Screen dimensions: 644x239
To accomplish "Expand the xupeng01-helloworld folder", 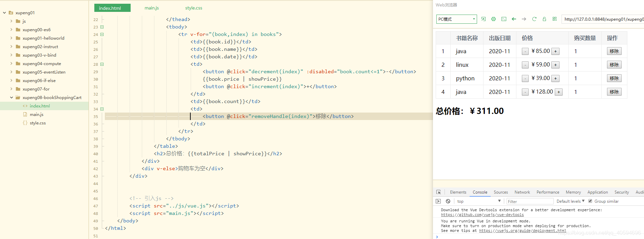I will 11,38.
